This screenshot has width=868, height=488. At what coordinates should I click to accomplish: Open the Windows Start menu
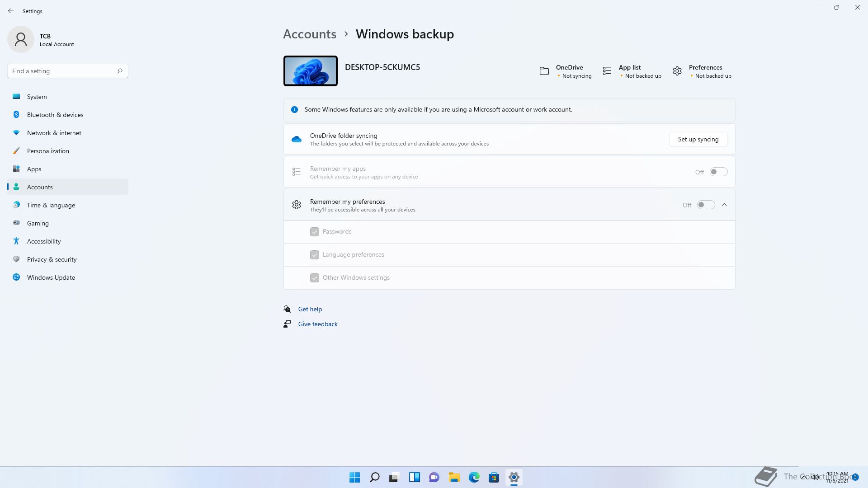coord(355,477)
